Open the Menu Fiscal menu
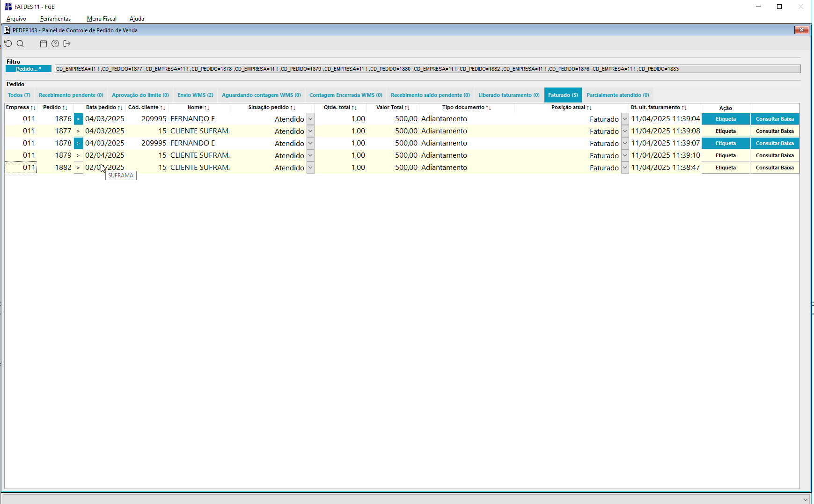 [102, 19]
